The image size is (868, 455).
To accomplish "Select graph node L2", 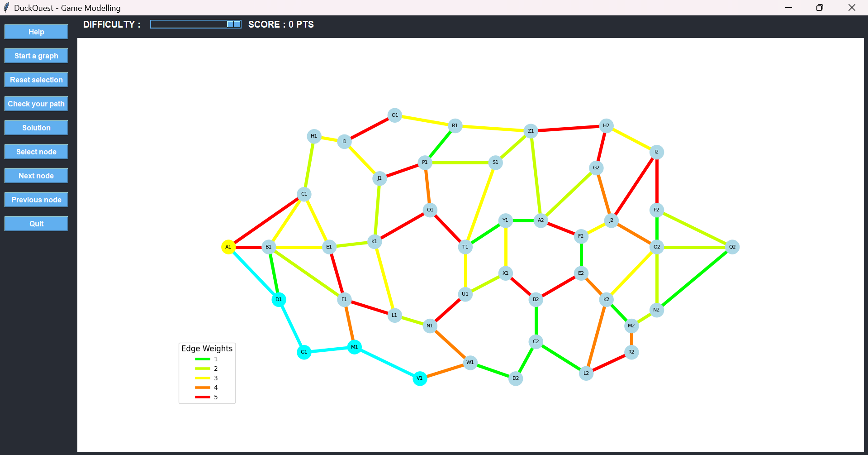I will point(586,373).
